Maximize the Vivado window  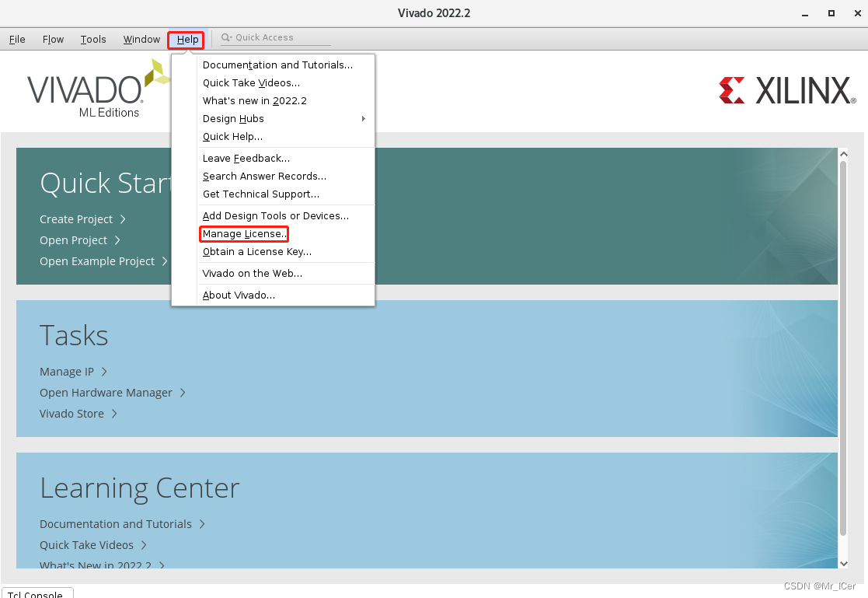click(831, 13)
